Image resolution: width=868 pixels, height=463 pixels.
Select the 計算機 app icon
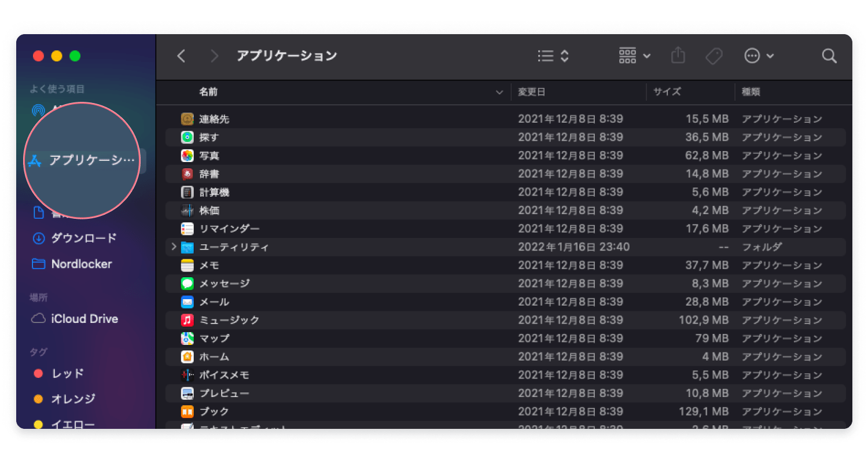coord(187,192)
